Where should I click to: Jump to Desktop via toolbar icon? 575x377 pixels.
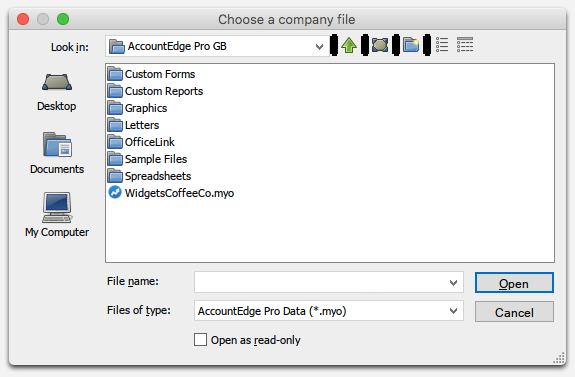point(380,45)
